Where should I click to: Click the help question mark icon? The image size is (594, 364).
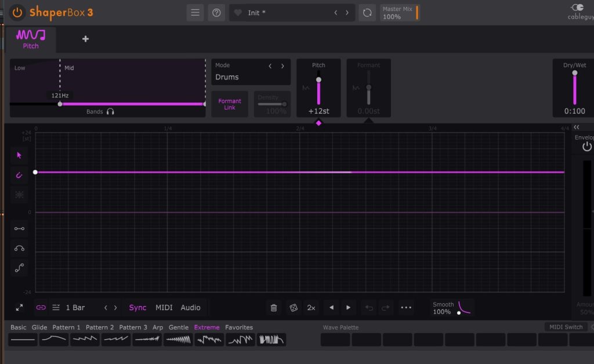216,13
